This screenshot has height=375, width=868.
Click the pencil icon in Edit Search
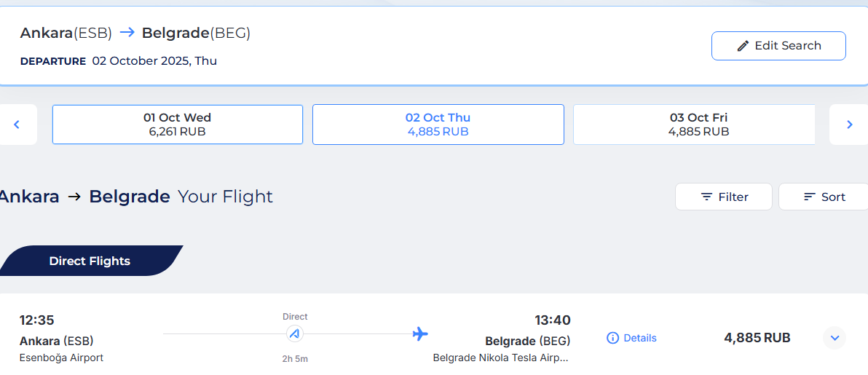[743, 46]
